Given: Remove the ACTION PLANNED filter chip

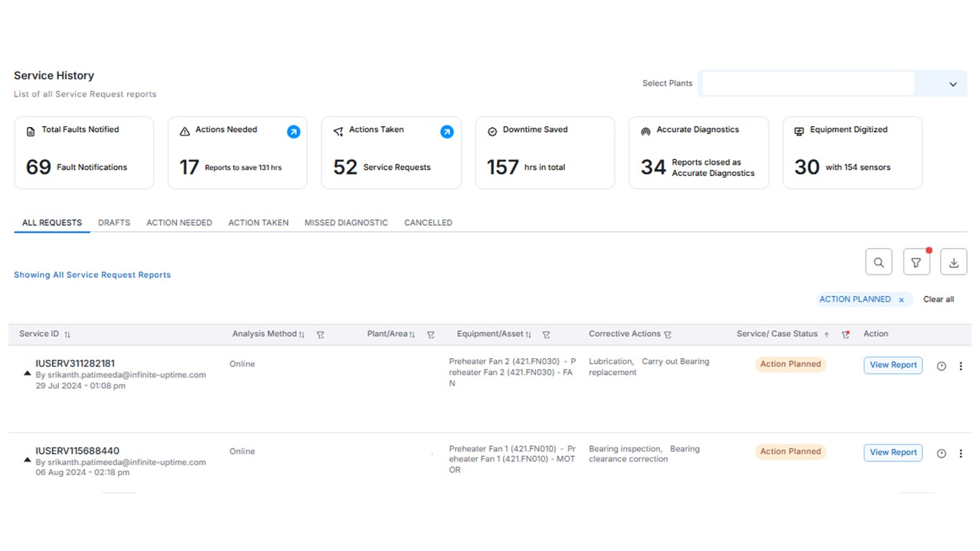Looking at the screenshot, I should pos(901,300).
